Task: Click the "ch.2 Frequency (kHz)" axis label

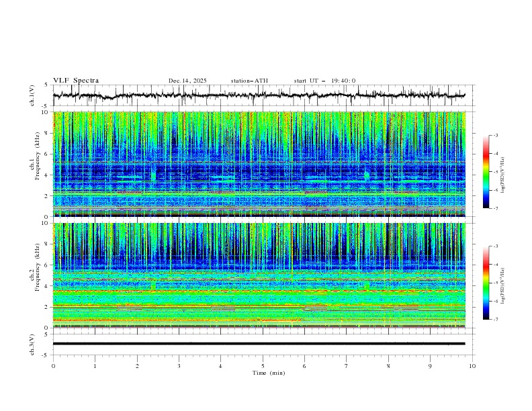Action: point(35,267)
